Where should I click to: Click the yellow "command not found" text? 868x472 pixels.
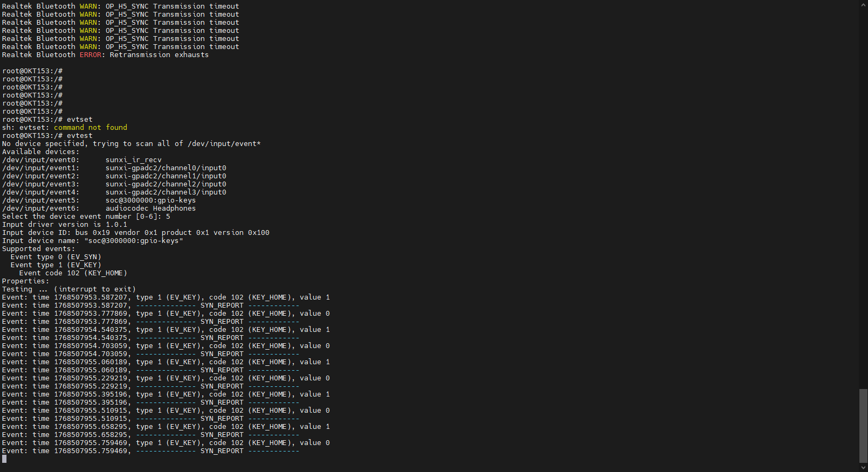(90, 128)
